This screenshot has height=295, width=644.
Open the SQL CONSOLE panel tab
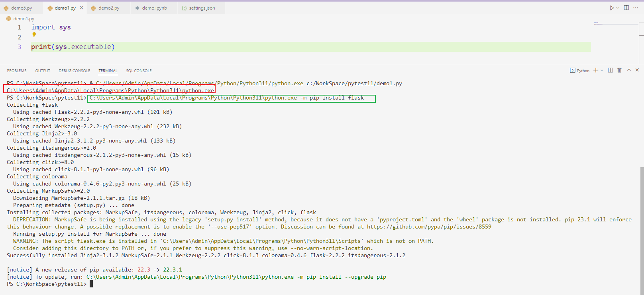click(139, 71)
